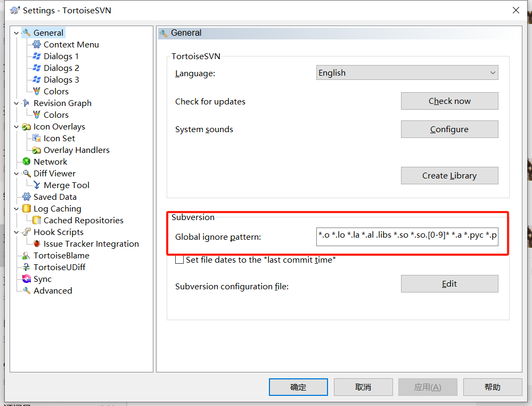Click the "Check for updates" label
This screenshot has width=532, height=406.
[x=210, y=101]
